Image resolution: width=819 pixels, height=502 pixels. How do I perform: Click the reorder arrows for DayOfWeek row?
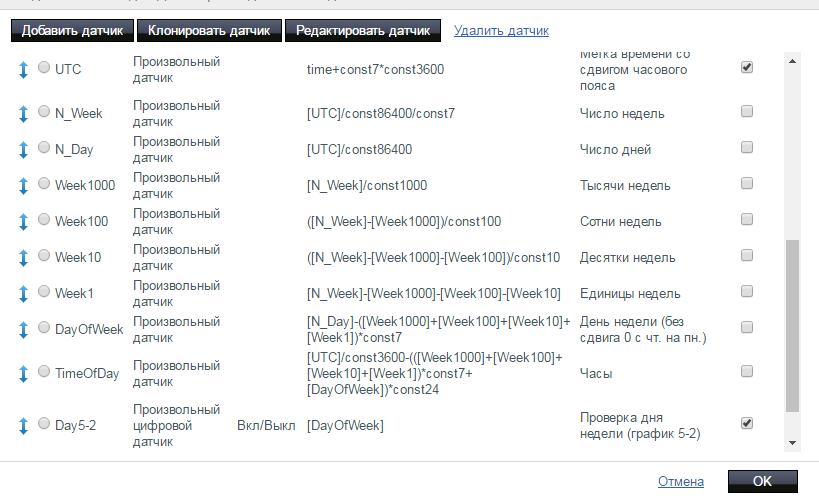point(23,329)
